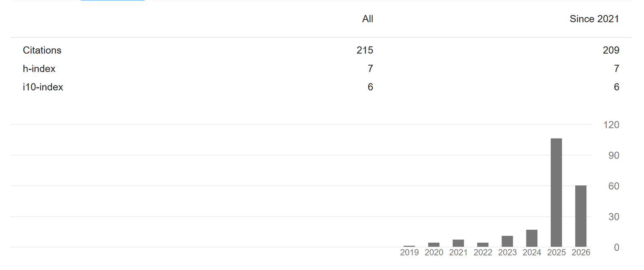Click the blue tab underline at top
The height and width of the screenshot is (270, 644).
pyautogui.click(x=112, y=0)
